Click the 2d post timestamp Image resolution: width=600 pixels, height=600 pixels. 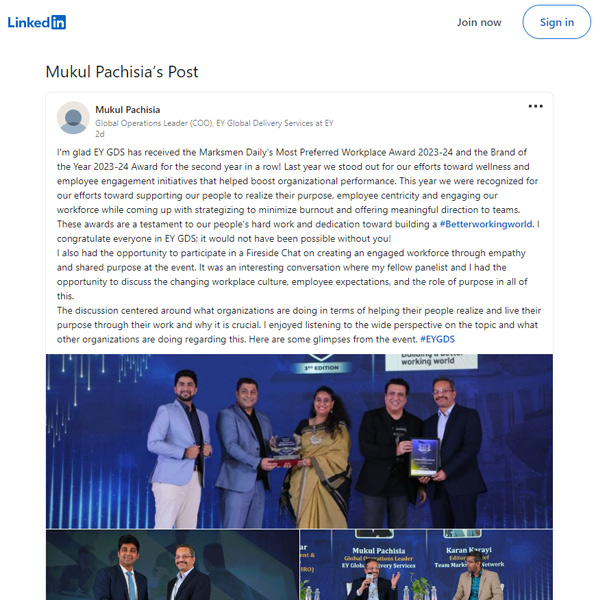pyautogui.click(x=99, y=134)
